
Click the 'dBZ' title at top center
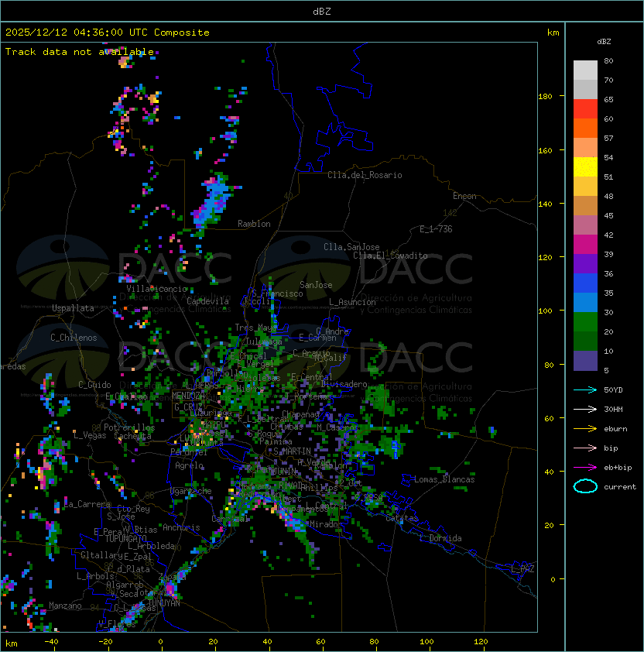coord(322,12)
